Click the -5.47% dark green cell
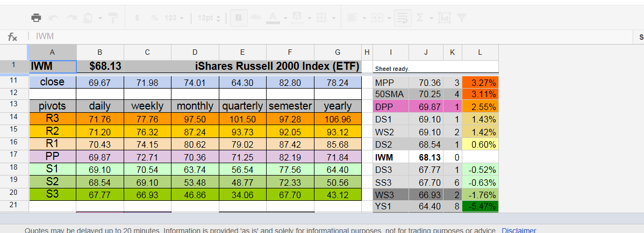This screenshot has width=644, height=233. (480, 206)
